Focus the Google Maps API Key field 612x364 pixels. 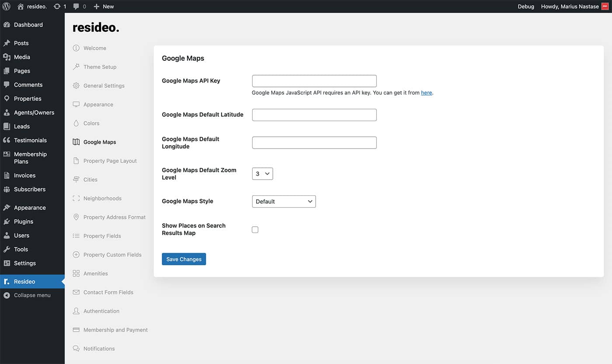click(x=314, y=81)
